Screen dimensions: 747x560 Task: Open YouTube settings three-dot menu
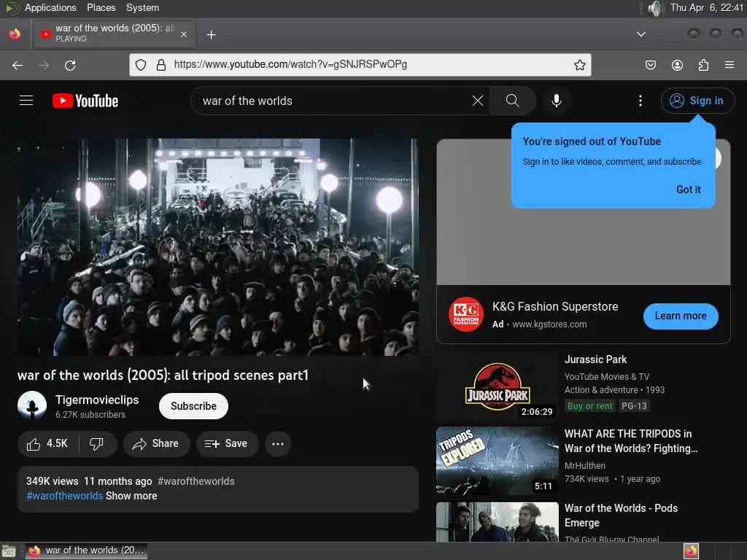640,101
